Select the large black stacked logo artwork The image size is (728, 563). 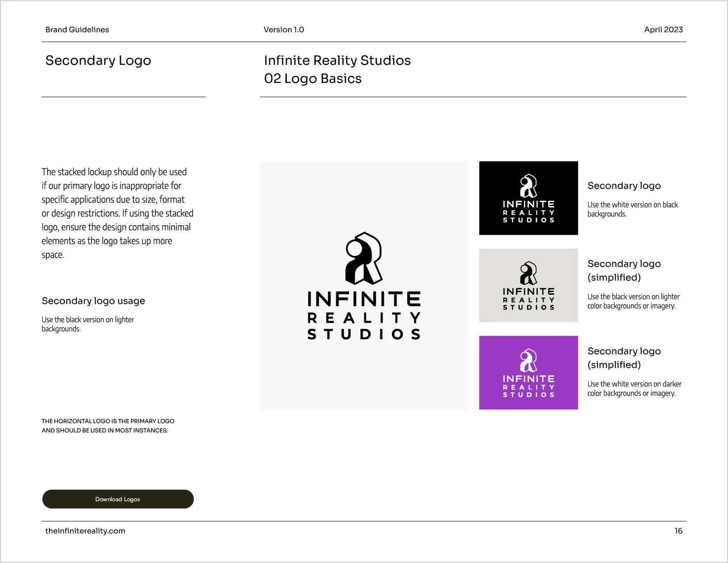pyautogui.click(x=364, y=286)
